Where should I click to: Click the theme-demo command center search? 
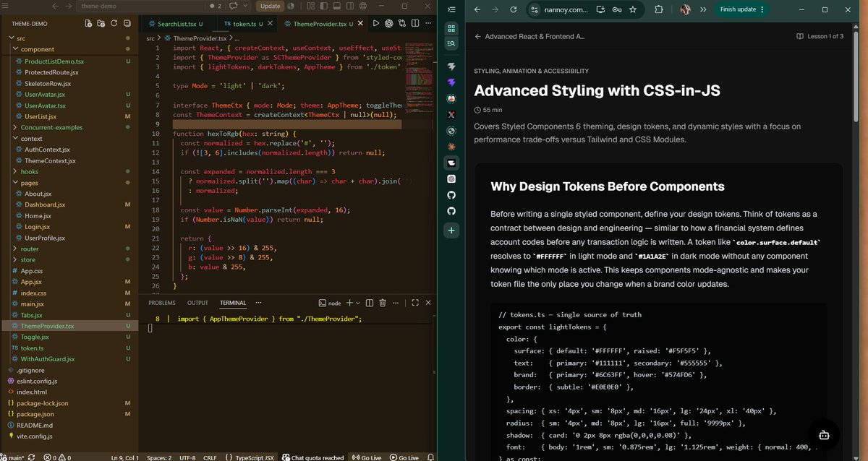[140, 6]
